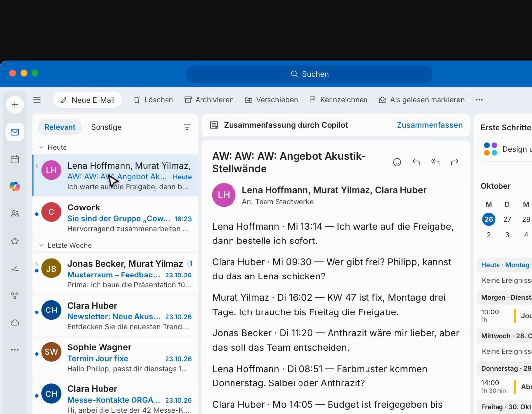Screen dimensions: 532x414
Task: Select date 28 in the calendar
Action: click(526, 219)
